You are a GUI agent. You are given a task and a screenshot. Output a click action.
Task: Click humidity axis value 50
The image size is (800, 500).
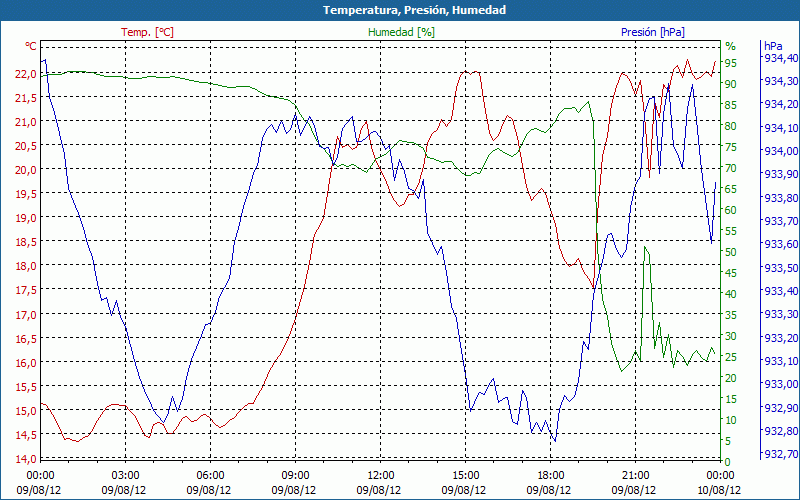[731, 252]
